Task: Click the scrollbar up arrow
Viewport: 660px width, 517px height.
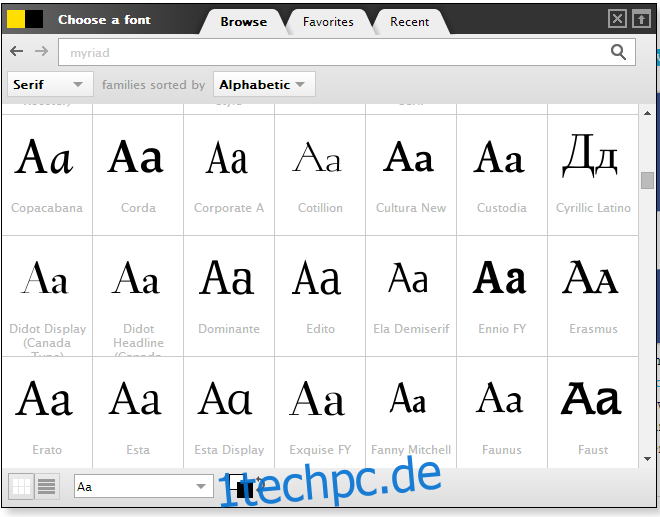Action: pos(647,113)
